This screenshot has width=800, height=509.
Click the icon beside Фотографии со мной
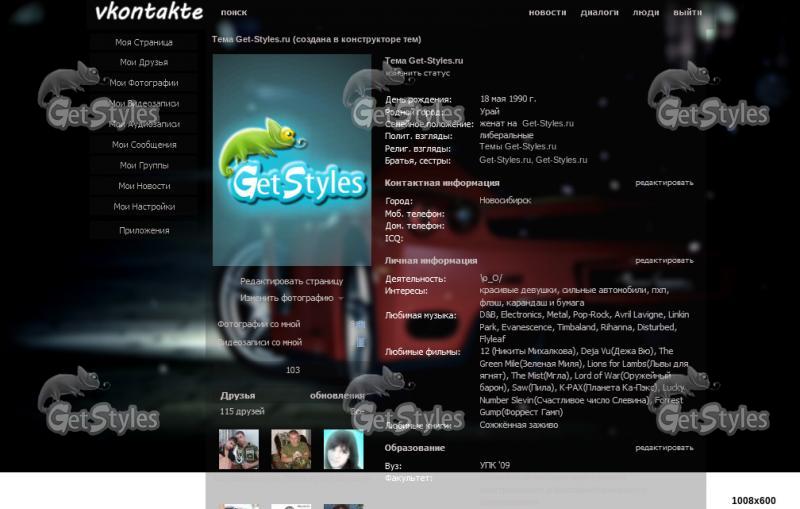coord(360,325)
